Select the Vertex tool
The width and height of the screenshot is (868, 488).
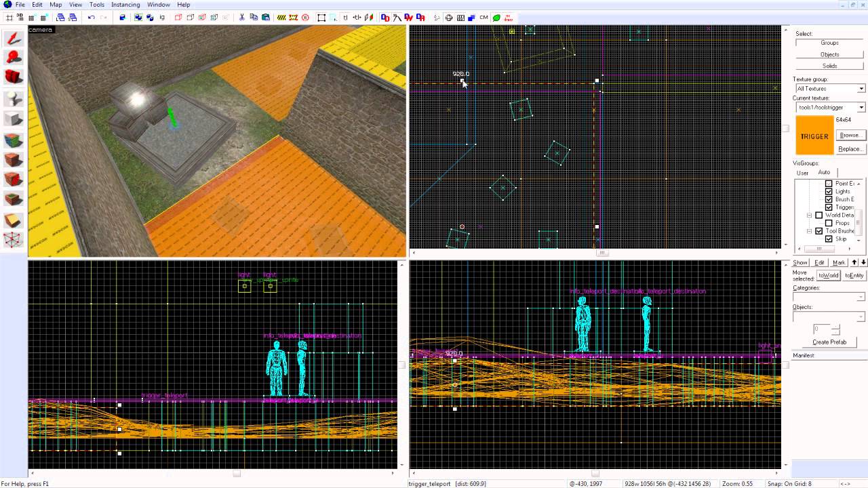pyautogui.click(x=14, y=240)
